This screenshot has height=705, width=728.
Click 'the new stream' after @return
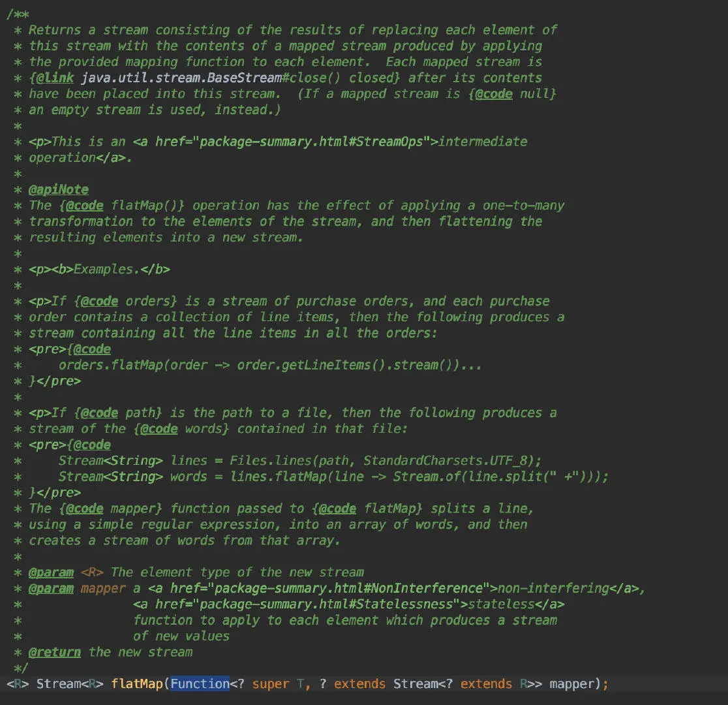coord(140,651)
